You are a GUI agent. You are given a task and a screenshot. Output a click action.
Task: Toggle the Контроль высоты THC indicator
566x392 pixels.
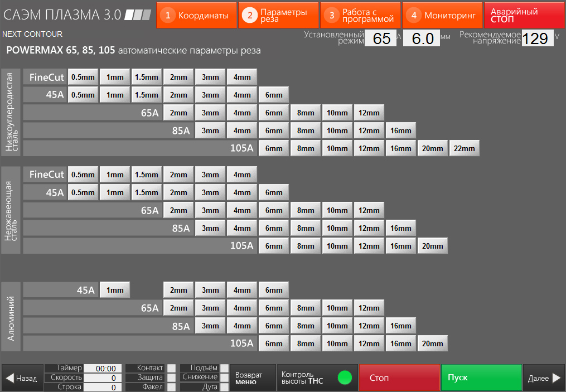click(x=345, y=378)
